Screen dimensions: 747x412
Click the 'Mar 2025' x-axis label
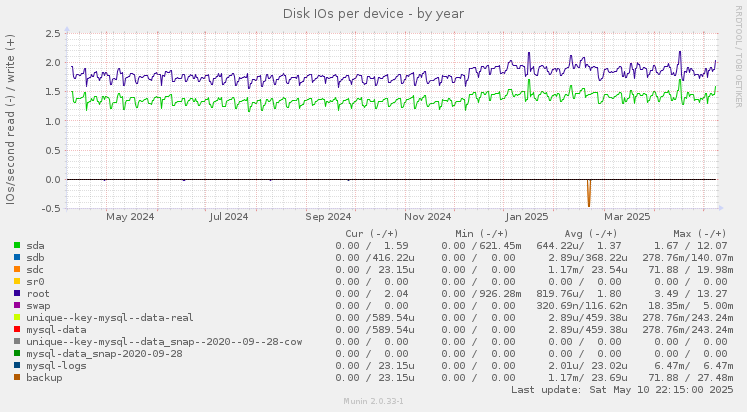(627, 217)
